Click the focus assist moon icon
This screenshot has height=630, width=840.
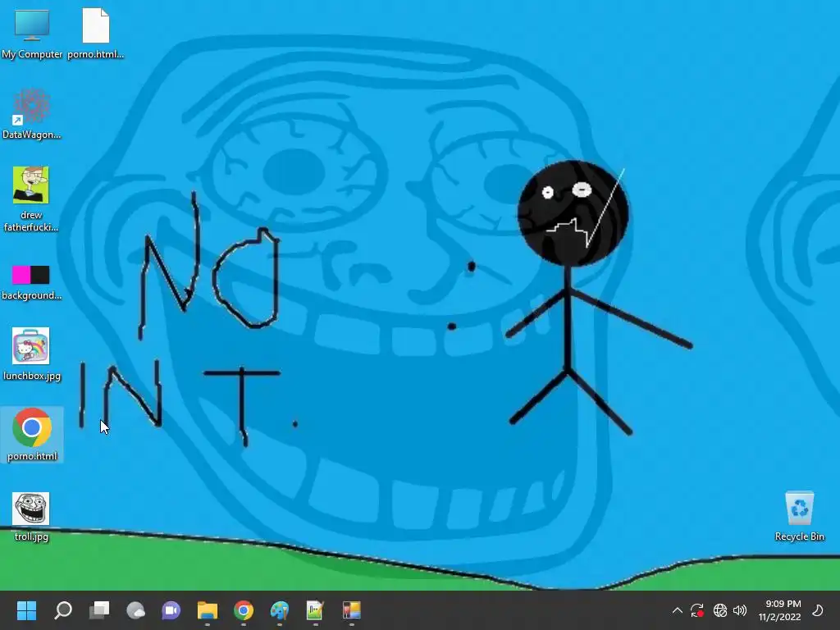[818, 610]
